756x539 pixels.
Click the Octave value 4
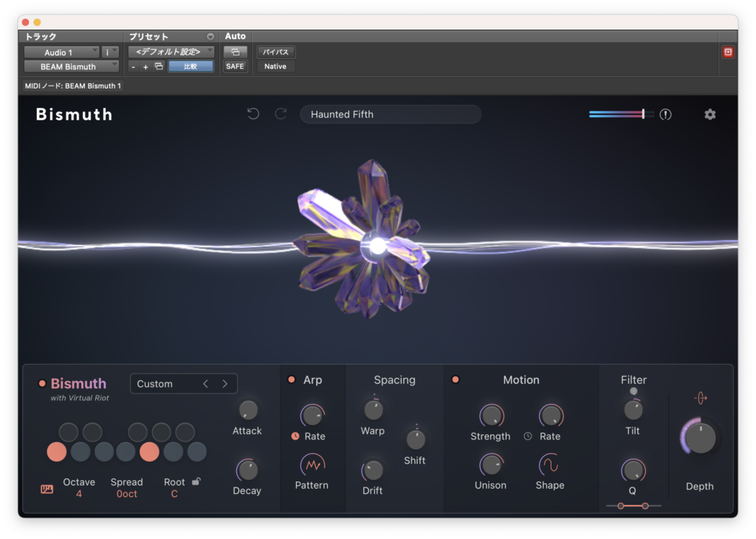click(x=78, y=494)
